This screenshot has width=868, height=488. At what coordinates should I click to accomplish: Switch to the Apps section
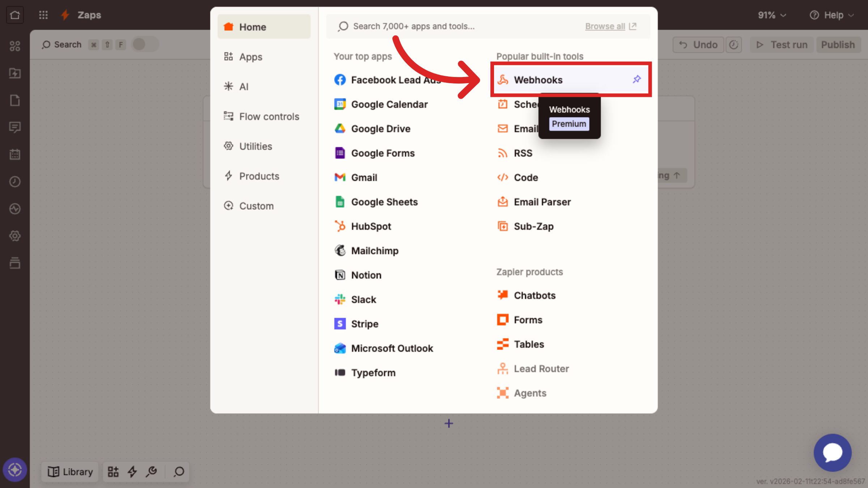(x=251, y=56)
